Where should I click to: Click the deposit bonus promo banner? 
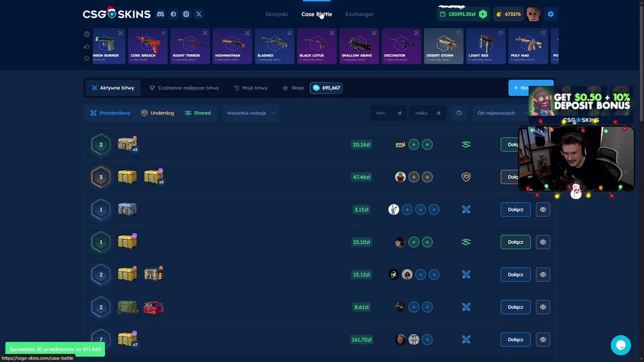coord(581,101)
